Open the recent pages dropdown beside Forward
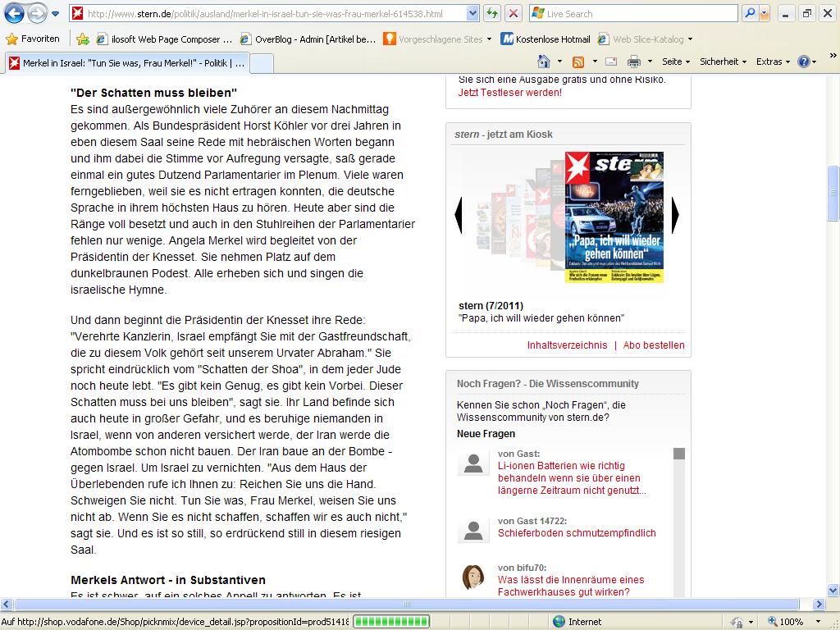Image resolution: width=840 pixels, height=630 pixels. 55,14
